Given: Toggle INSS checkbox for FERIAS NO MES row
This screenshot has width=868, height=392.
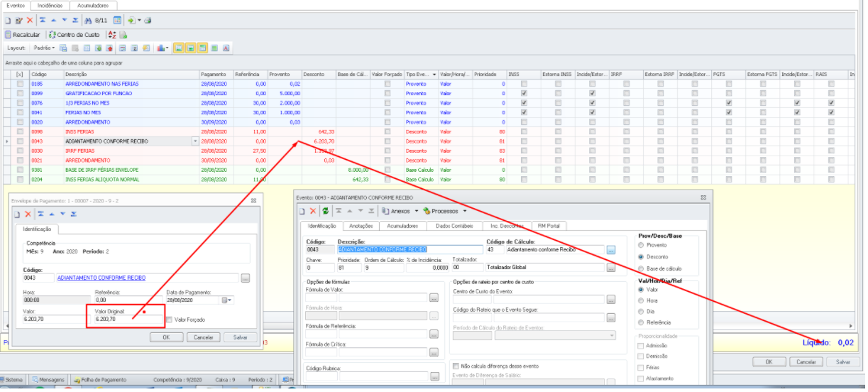Looking at the screenshot, I should (x=524, y=111).
